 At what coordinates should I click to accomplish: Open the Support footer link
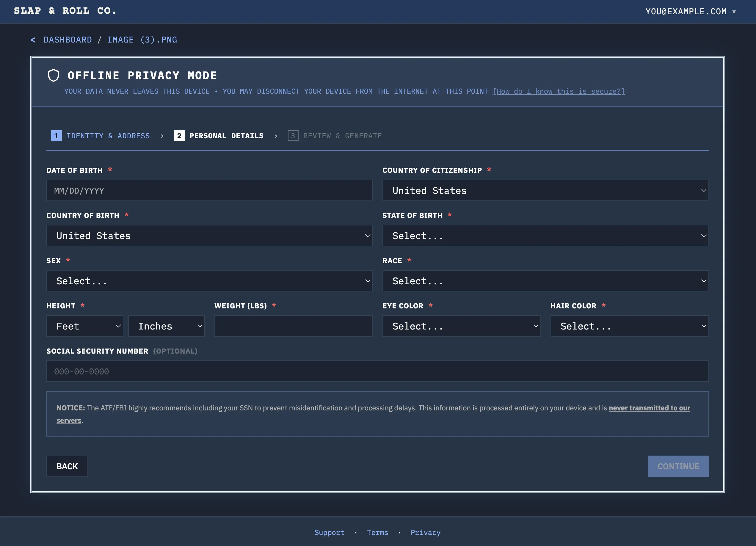coord(329,532)
